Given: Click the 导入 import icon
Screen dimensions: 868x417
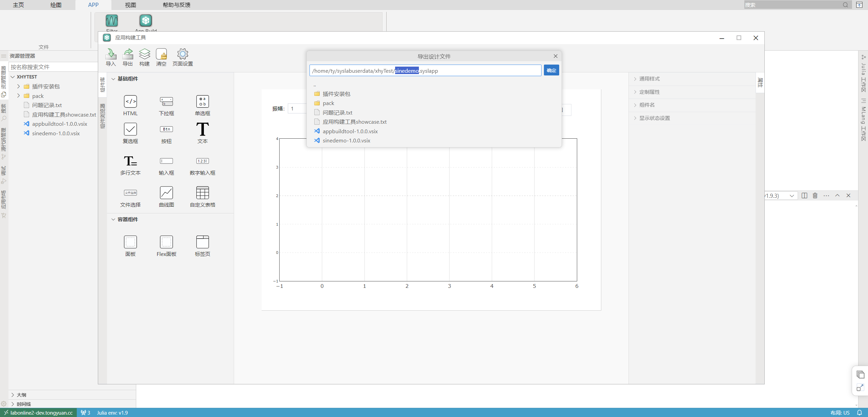Looking at the screenshot, I should (x=111, y=54).
